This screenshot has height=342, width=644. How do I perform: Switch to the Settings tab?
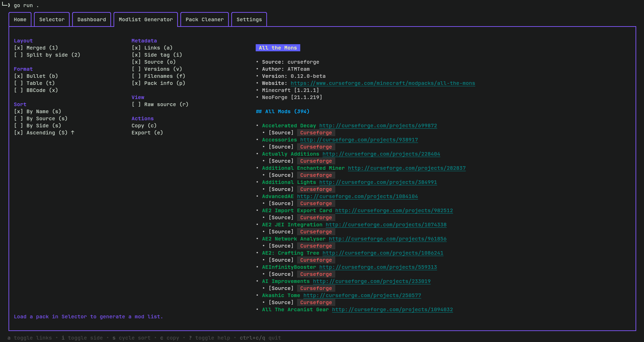[249, 19]
